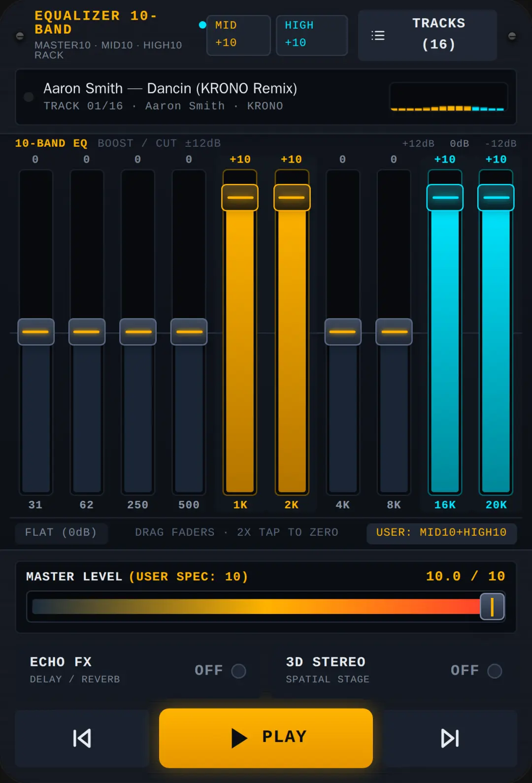Image resolution: width=532 pixels, height=783 pixels.
Task: Skip to the previous track
Action: 82,738
